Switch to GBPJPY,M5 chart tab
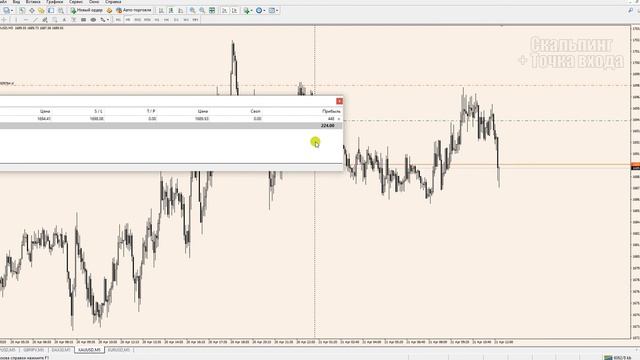The image size is (640, 360). [33, 350]
